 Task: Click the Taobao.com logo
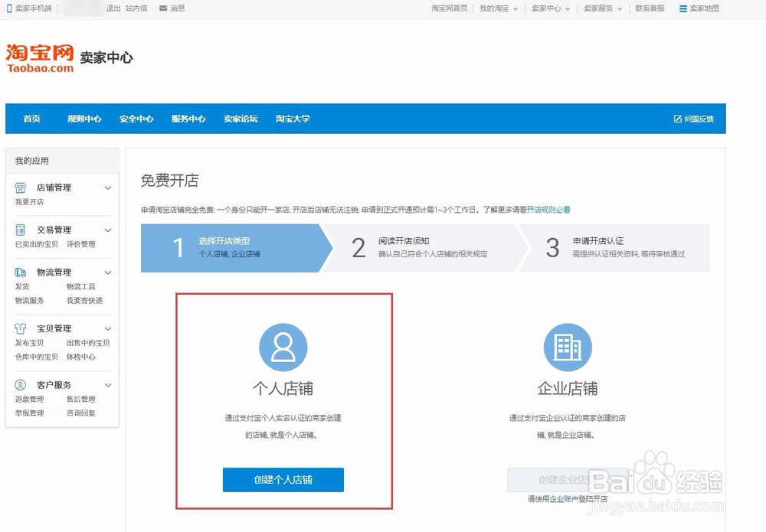click(40, 59)
